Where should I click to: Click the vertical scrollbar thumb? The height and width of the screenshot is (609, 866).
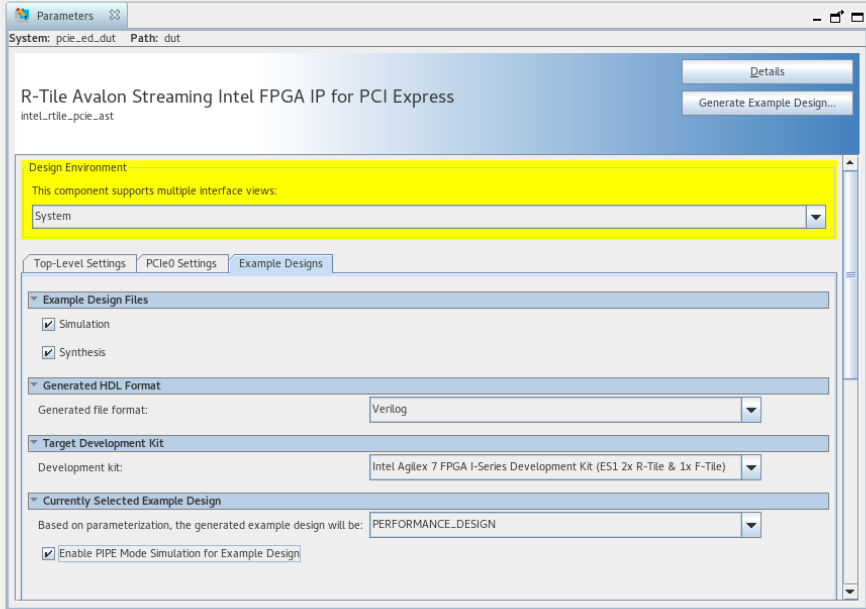coord(851,274)
